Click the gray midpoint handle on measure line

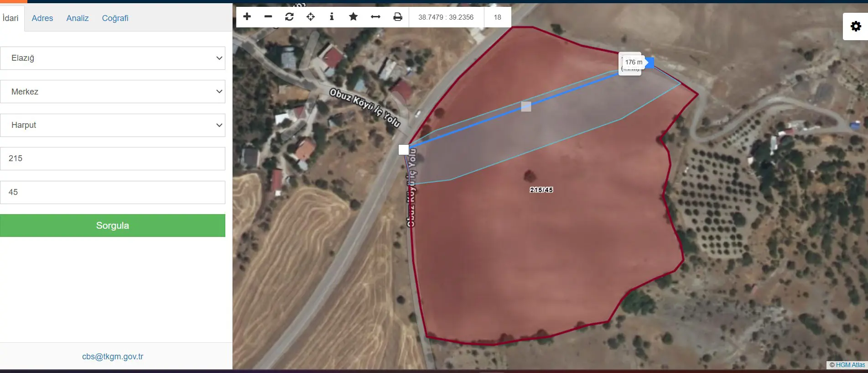[526, 106]
